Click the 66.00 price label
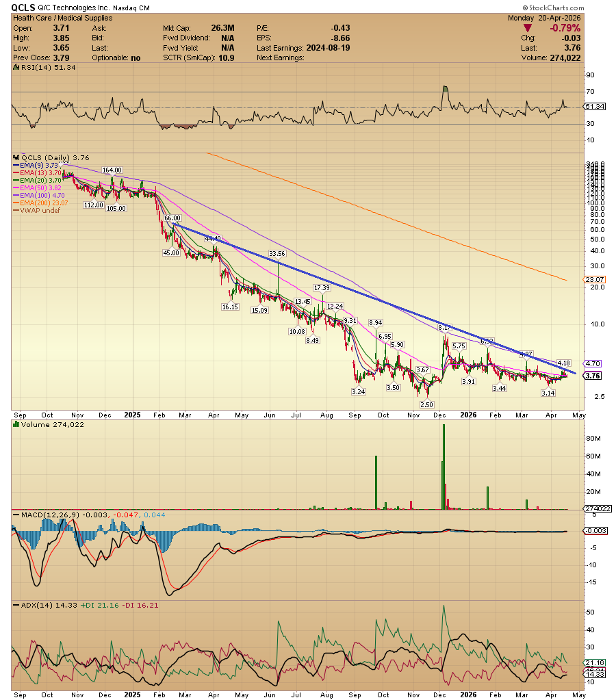Image resolution: width=616 pixels, height=700 pixels. point(172,218)
